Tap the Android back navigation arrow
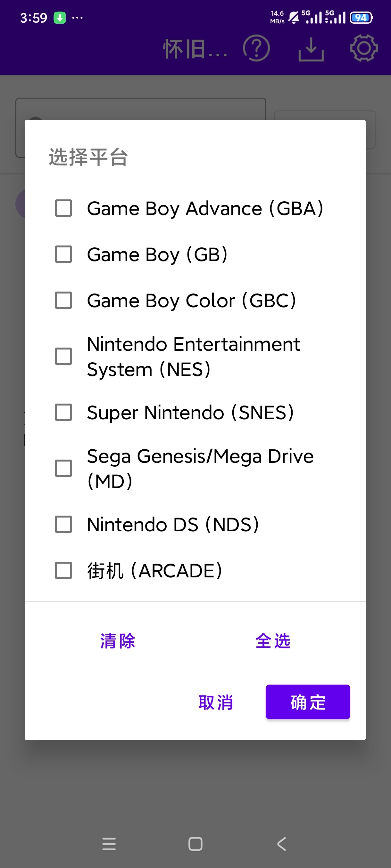Image resolution: width=391 pixels, height=868 pixels. (x=282, y=844)
